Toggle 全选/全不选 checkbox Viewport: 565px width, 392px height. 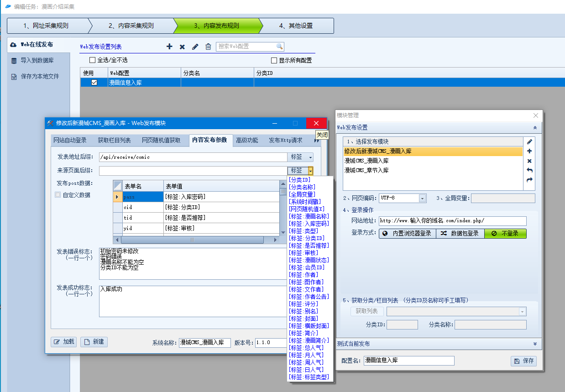pos(92,60)
